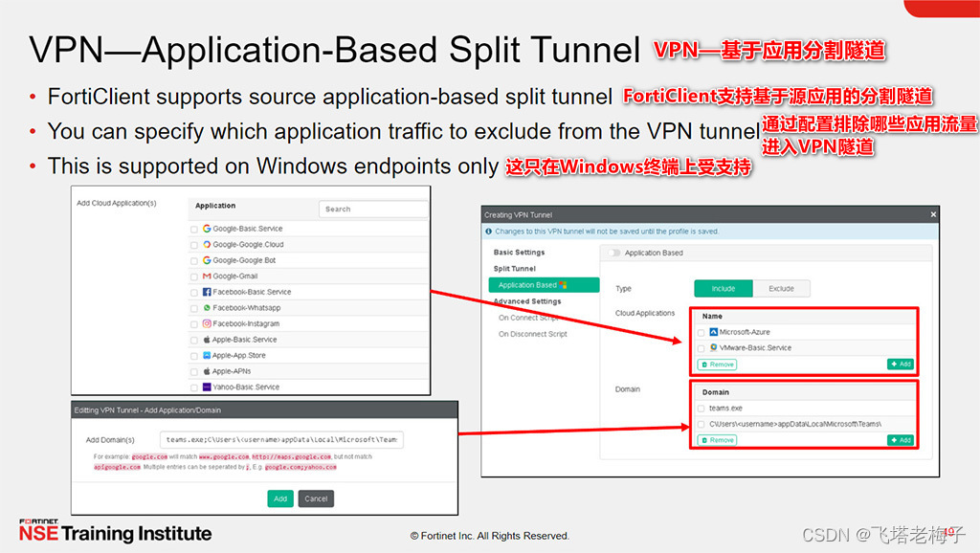980x553 pixels.
Task: Check the Google-Google.Cloud checkbox
Action: [x=194, y=245]
